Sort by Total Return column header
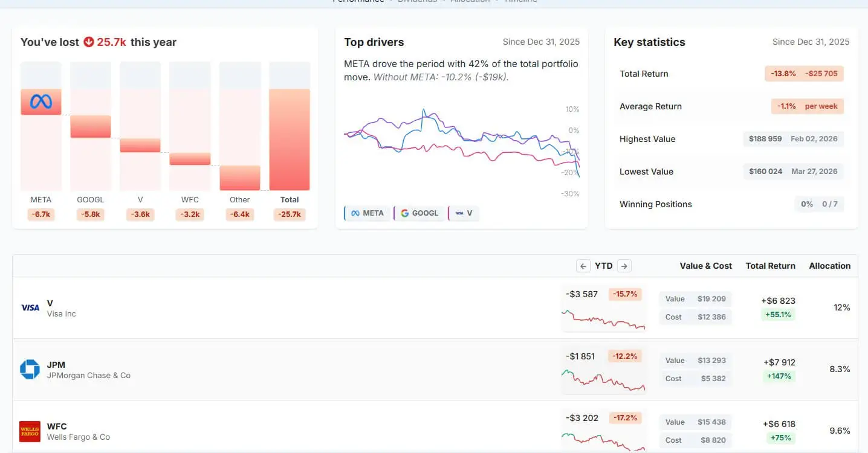Image resolution: width=868 pixels, height=453 pixels. click(770, 266)
